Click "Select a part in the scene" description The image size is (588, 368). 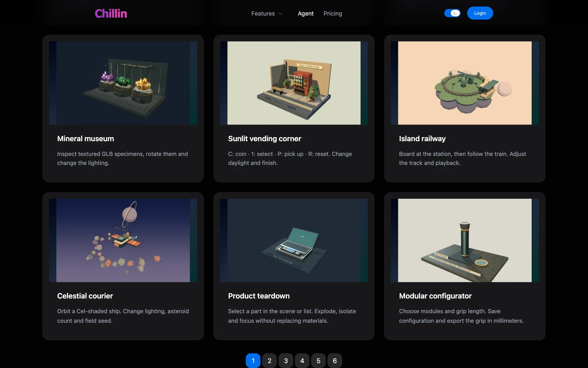pos(292,316)
